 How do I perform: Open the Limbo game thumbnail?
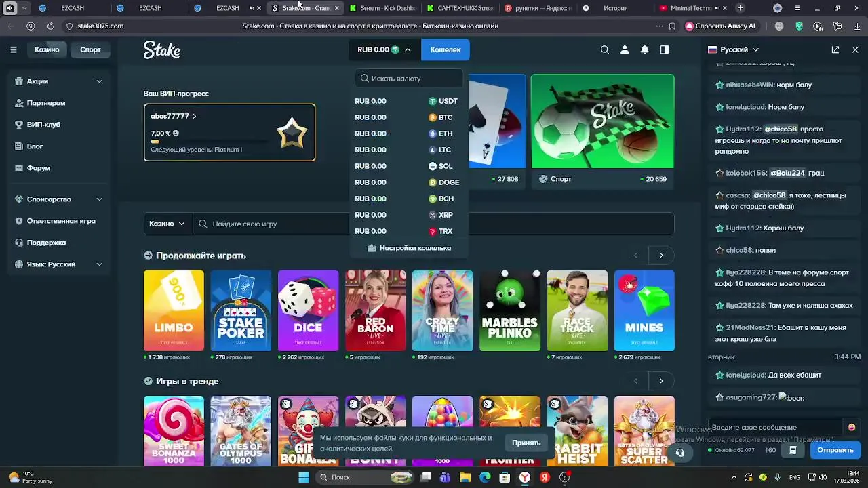[x=174, y=310]
